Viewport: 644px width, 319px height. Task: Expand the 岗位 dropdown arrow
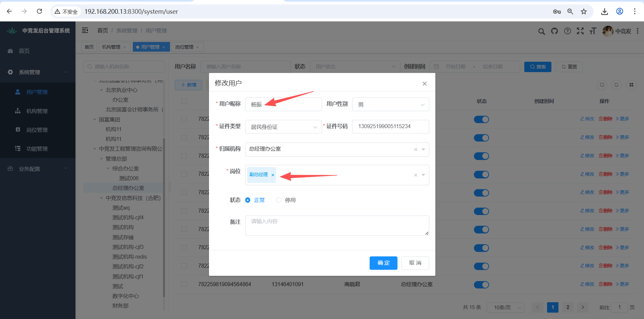(x=423, y=175)
